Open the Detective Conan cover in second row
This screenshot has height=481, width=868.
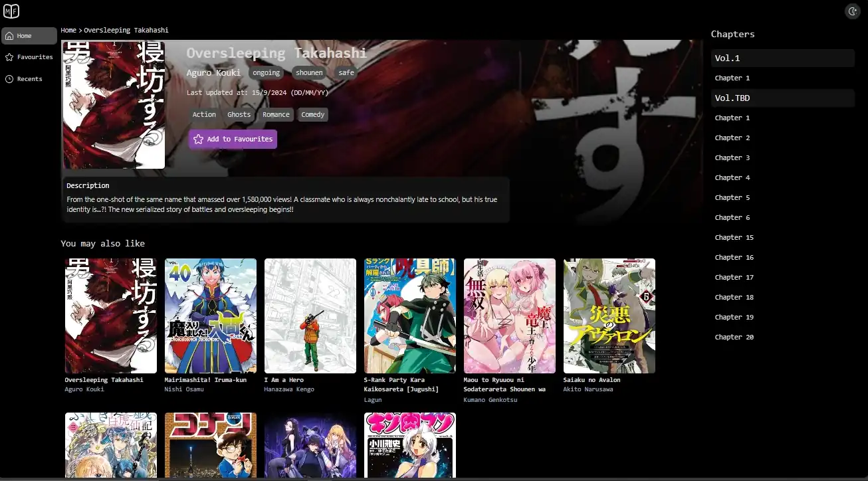(211, 445)
